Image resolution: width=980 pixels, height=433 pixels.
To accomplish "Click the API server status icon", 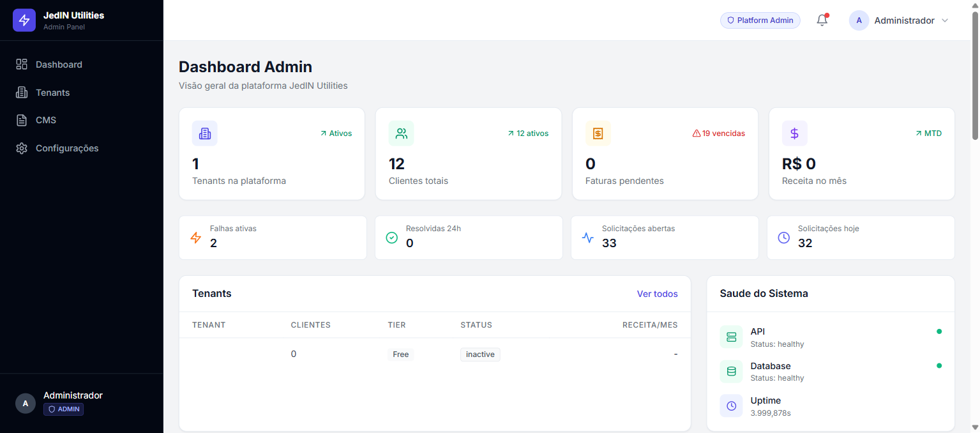I will pyautogui.click(x=731, y=337).
